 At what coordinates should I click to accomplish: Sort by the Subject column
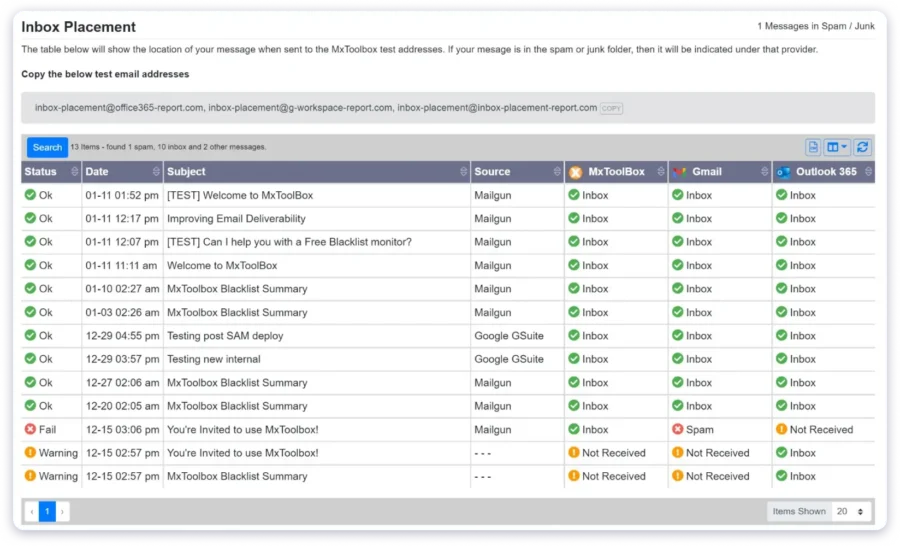click(x=464, y=172)
